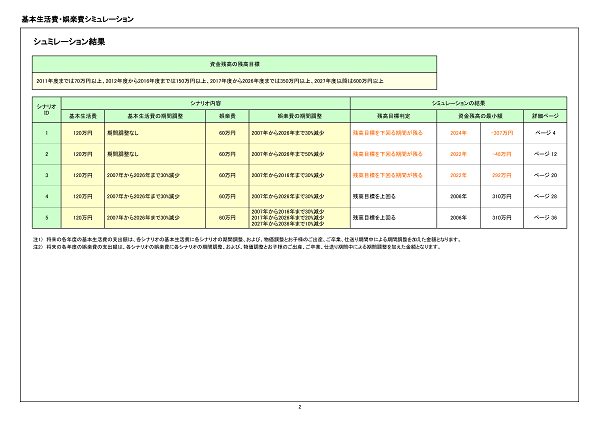Click the シナリオID column header
The height and width of the screenshot is (424, 600).
point(46,109)
